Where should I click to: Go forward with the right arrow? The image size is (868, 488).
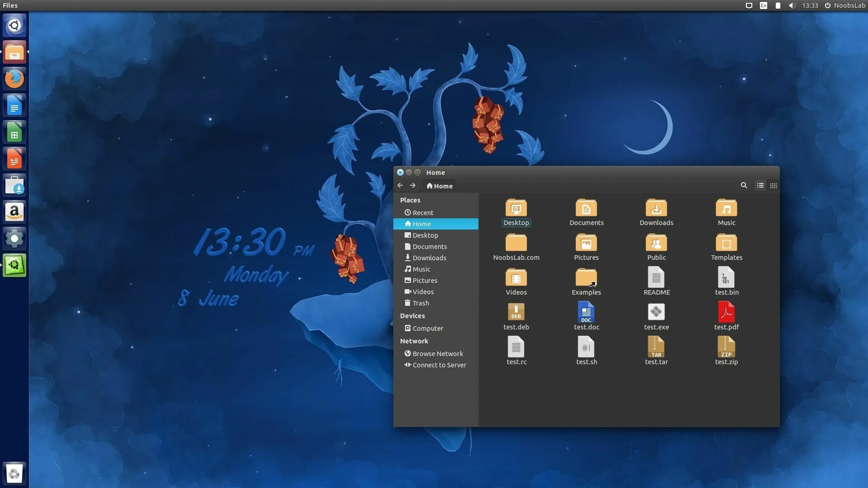(412, 185)
